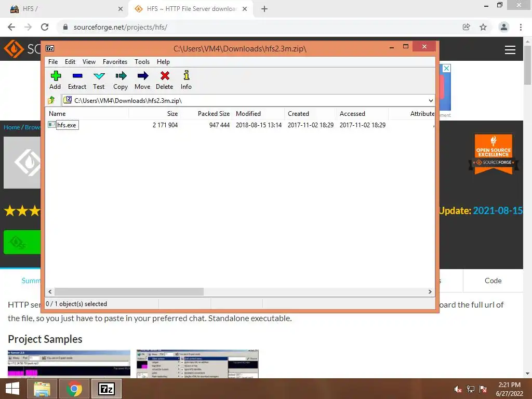Open the Chrome profile icon

tap(504, 27)
